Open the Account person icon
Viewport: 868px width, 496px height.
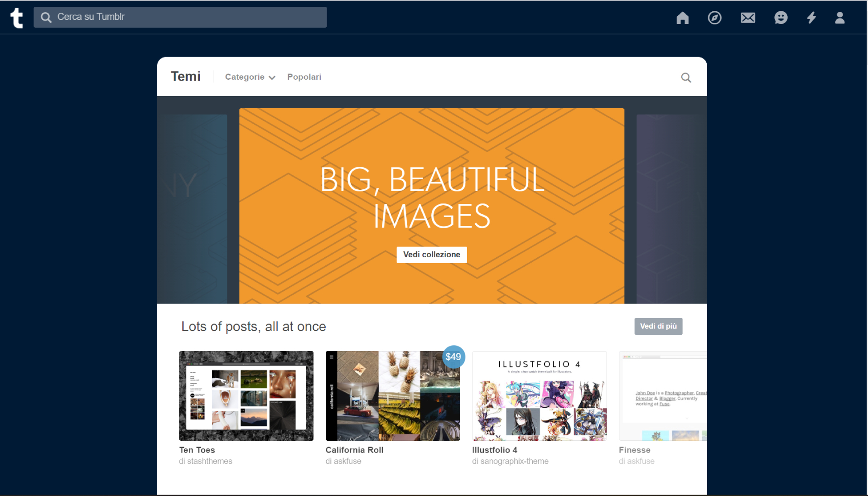(x=839, y=18)
